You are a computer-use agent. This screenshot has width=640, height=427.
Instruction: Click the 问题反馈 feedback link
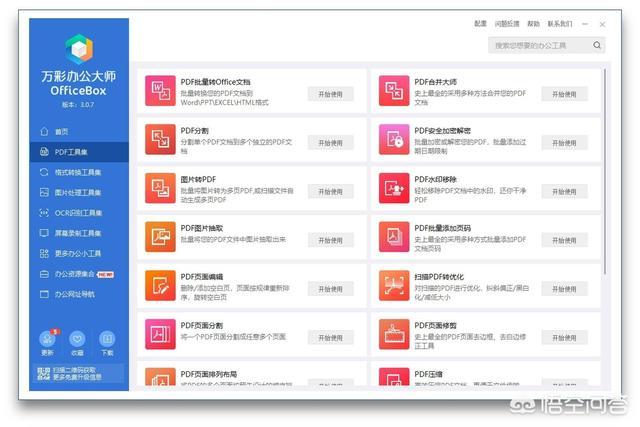[507, 24]
